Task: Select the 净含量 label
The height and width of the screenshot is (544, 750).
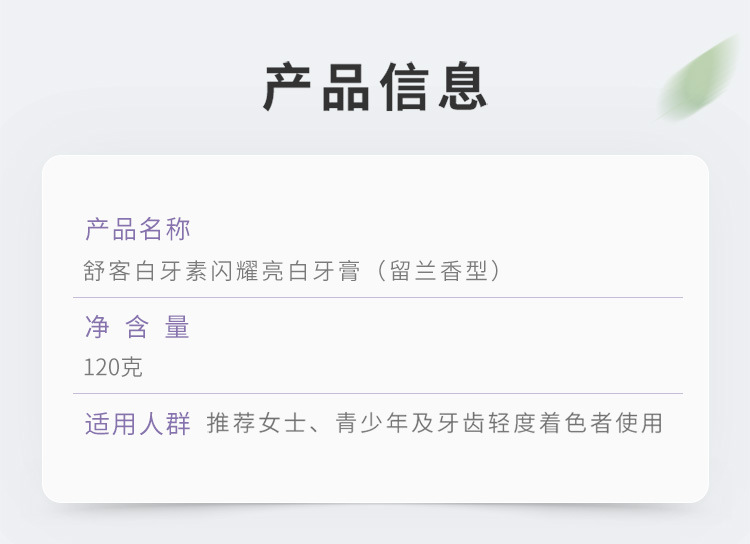Action: tap(137, 327)
